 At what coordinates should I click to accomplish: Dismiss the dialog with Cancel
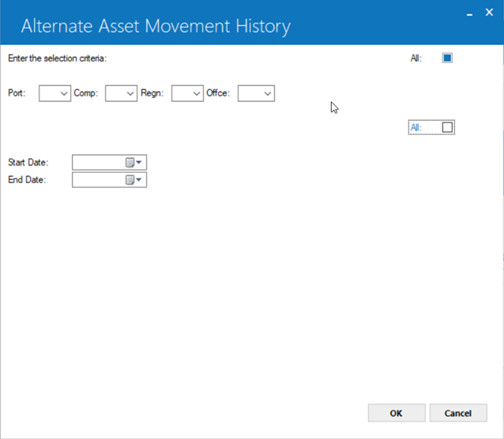click(458, 413)
